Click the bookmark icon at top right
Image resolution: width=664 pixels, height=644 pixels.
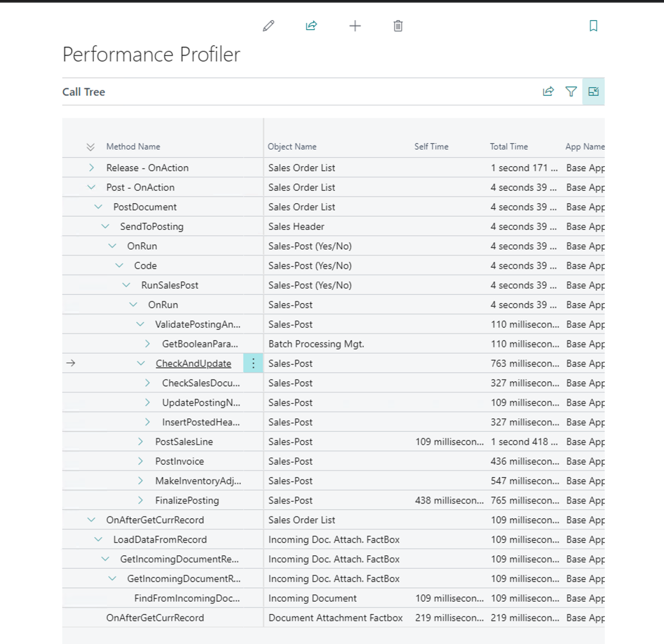point(593,26)
